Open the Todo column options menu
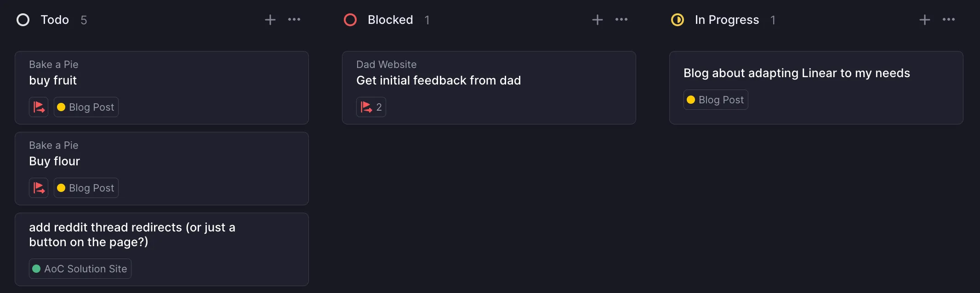980x293 pixels. [x=294, y=20]
